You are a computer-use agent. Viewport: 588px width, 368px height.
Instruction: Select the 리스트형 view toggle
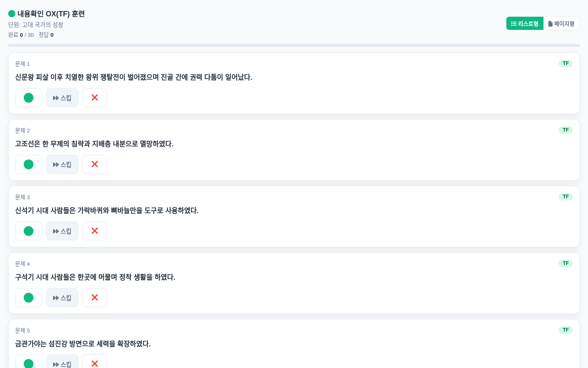coord(525,23)
